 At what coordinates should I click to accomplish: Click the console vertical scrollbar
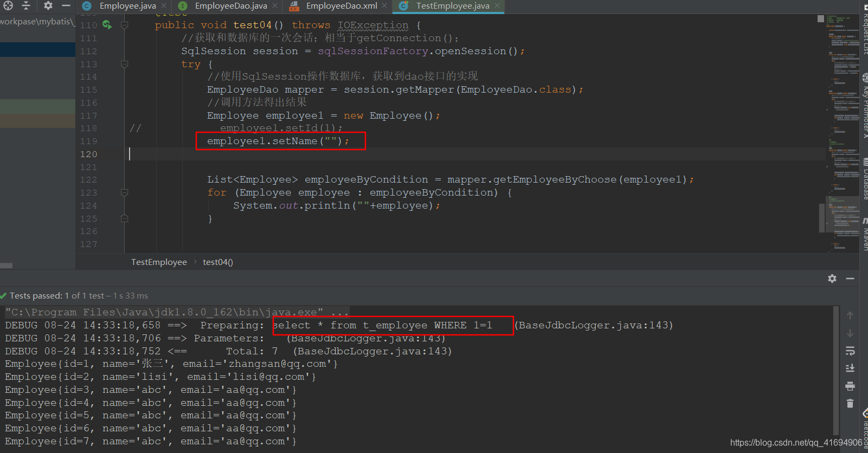[x=836, y=371]
